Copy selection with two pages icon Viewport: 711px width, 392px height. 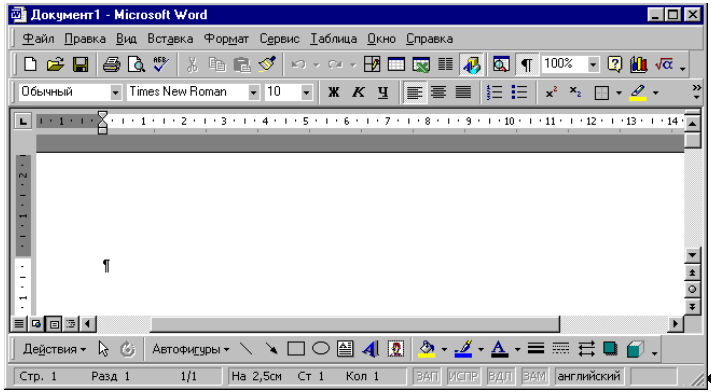point(217,64)
